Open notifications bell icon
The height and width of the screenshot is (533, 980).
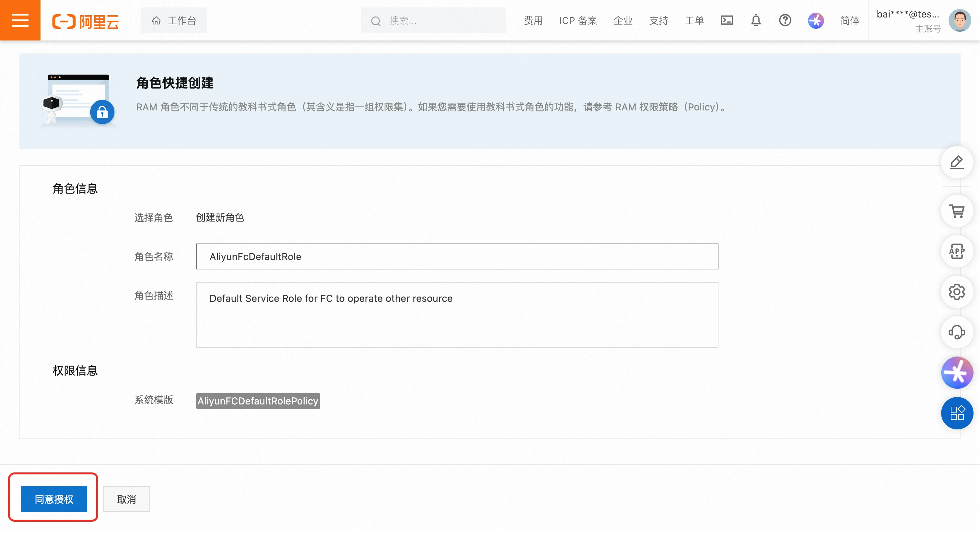pos(756,20)
